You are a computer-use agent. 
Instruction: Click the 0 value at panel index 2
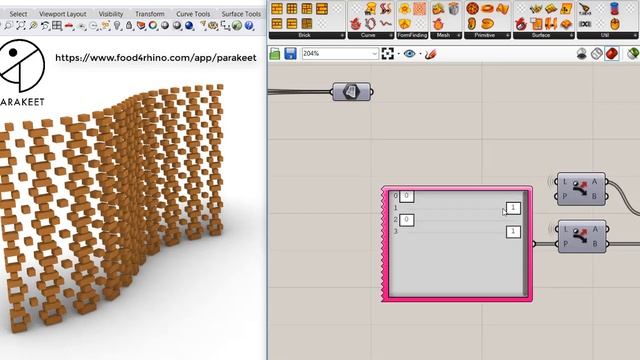click(x=407, y=220)
